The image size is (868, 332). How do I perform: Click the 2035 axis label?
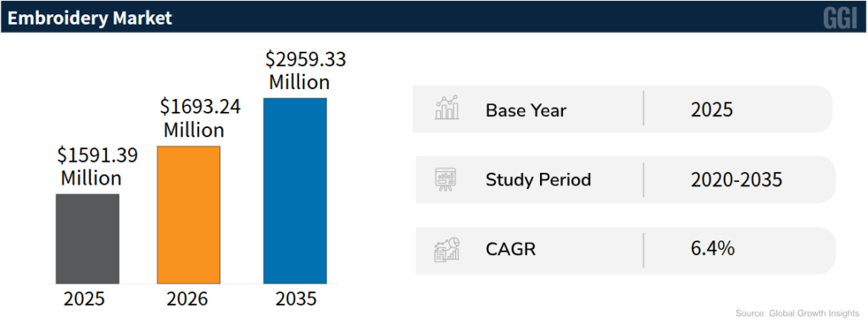tap(296, 299)
